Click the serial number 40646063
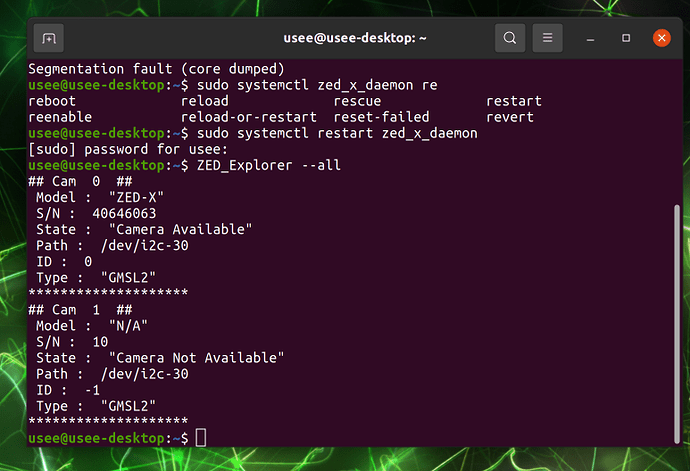Screen dimensions: 690x471 click(x=124, y=213)
